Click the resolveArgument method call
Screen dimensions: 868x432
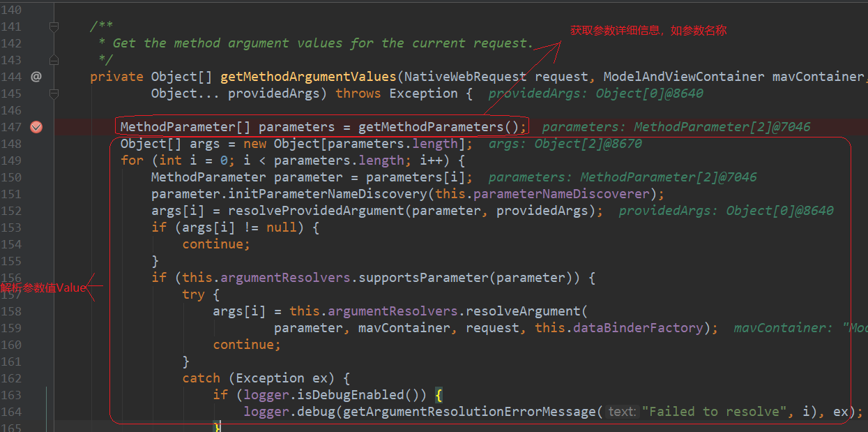523,311
